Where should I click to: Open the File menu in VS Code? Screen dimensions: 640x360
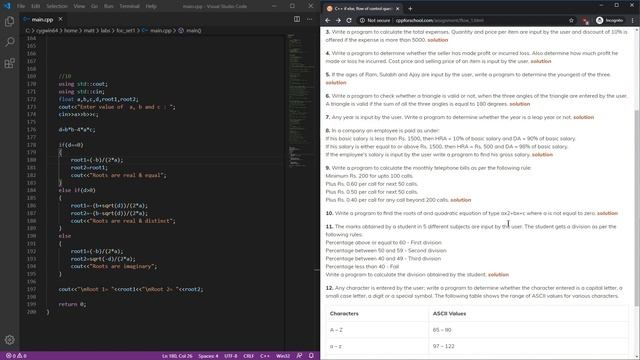21,6
